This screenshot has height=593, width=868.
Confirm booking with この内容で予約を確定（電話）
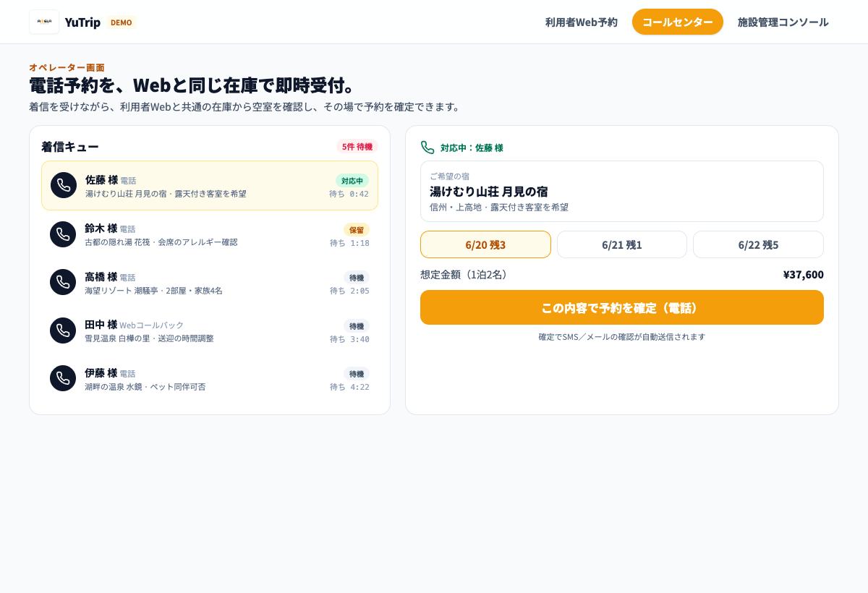(622, 307)
